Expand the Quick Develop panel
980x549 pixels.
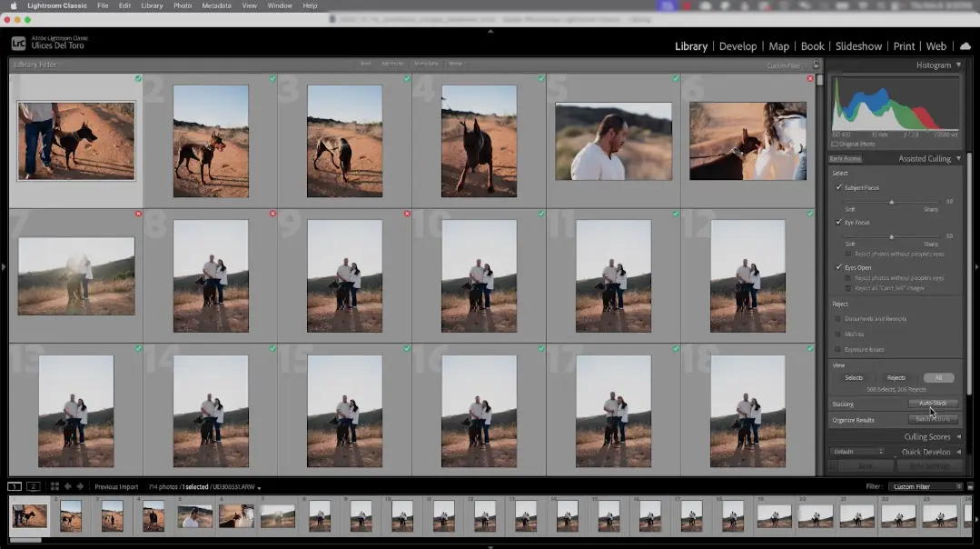pos(958,452)
